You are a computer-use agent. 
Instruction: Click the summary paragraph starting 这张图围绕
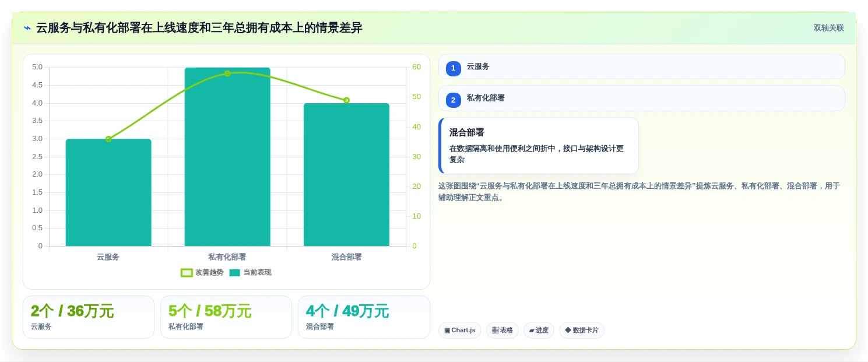pyautogui.click(x=639, y=192)
